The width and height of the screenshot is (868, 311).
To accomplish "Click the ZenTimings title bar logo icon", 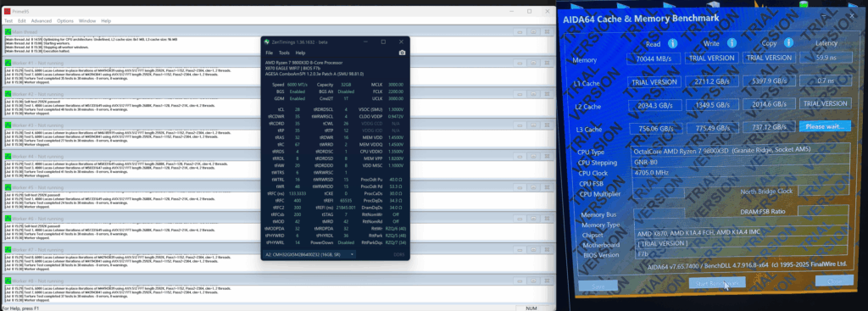I will (267, 42).
